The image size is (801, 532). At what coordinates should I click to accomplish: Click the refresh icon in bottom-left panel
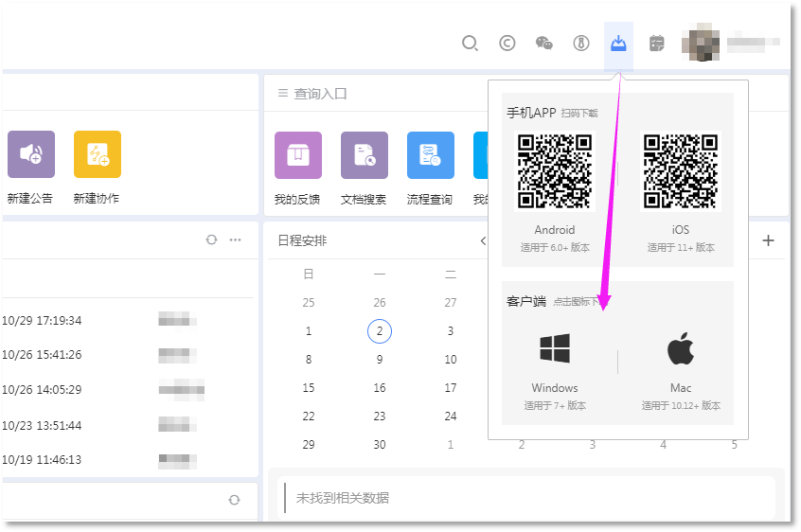(x=234, y=500)
